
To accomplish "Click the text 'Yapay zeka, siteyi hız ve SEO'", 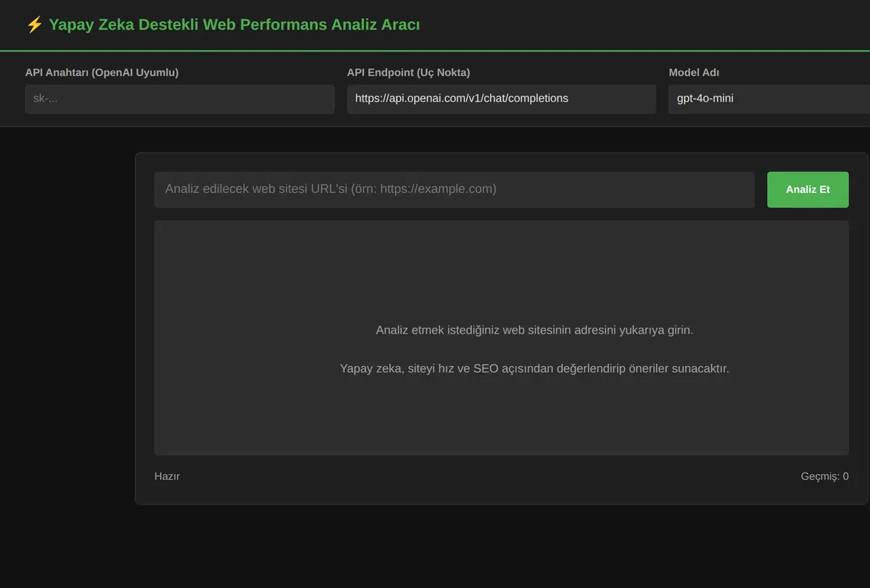I will tap(420, 368).
